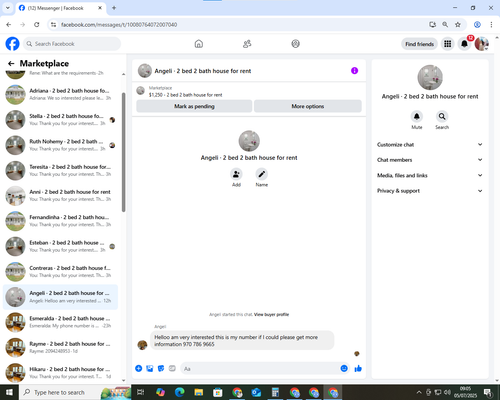Open more actions plus icon in composer
This screenshot has height=400, width=500.
point(139,368)
